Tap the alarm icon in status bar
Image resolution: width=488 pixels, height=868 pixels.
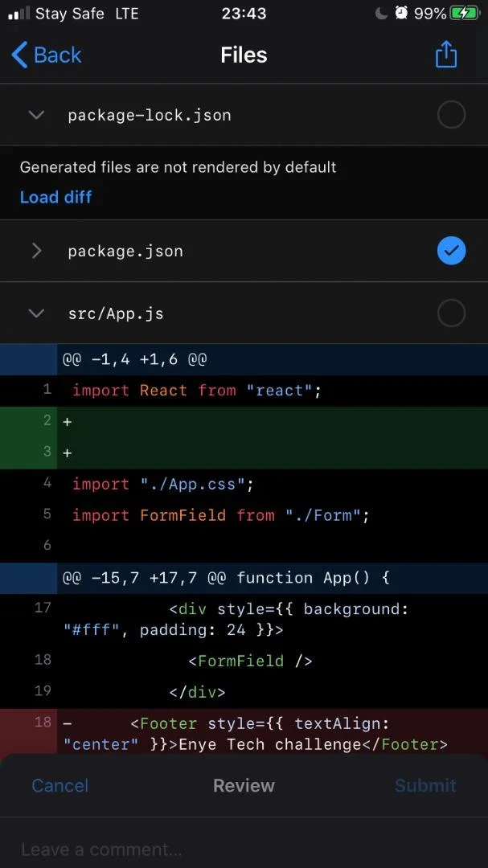[x=402, y=14]
